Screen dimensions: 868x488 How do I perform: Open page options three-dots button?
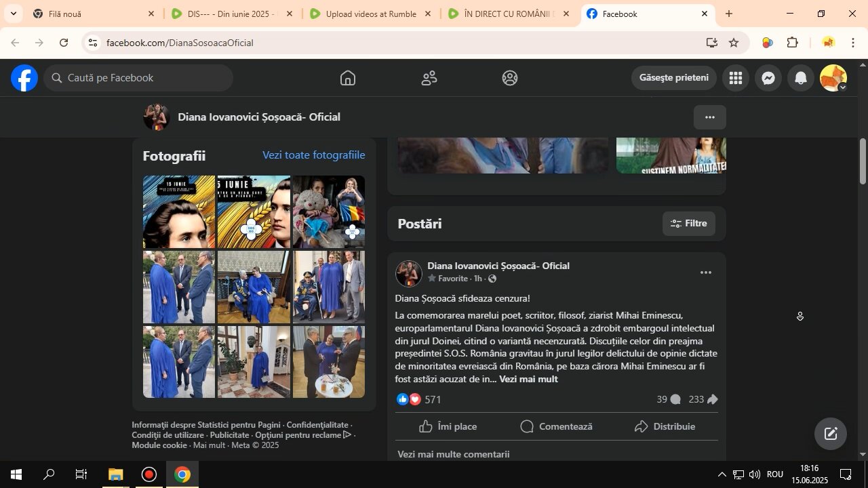[710, 117]
